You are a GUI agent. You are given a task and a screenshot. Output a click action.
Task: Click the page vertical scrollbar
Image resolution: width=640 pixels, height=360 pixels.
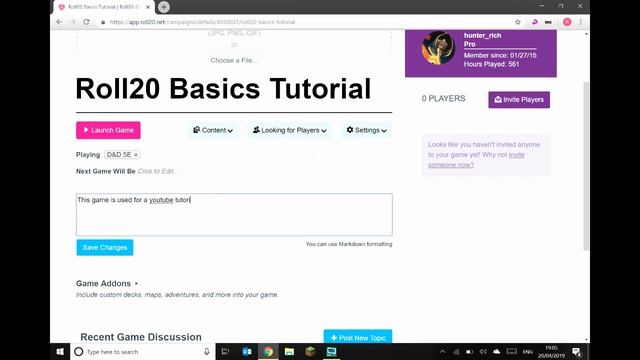coord(586,166)
